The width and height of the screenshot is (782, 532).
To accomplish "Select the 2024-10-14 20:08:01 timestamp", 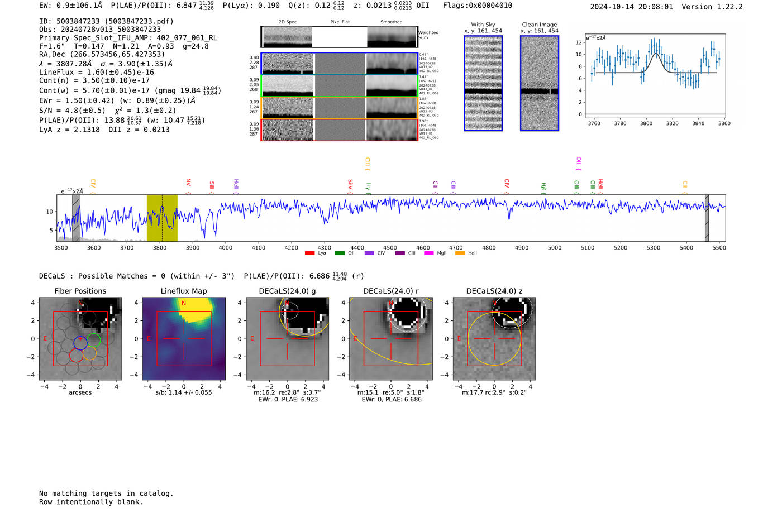I will [x=632, y=7].
